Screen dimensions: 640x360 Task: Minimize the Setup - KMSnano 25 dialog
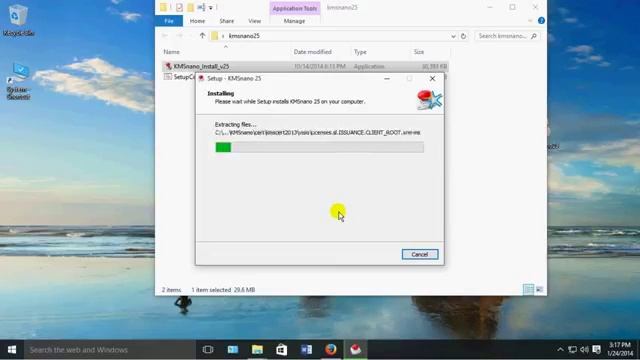(387, 78)
